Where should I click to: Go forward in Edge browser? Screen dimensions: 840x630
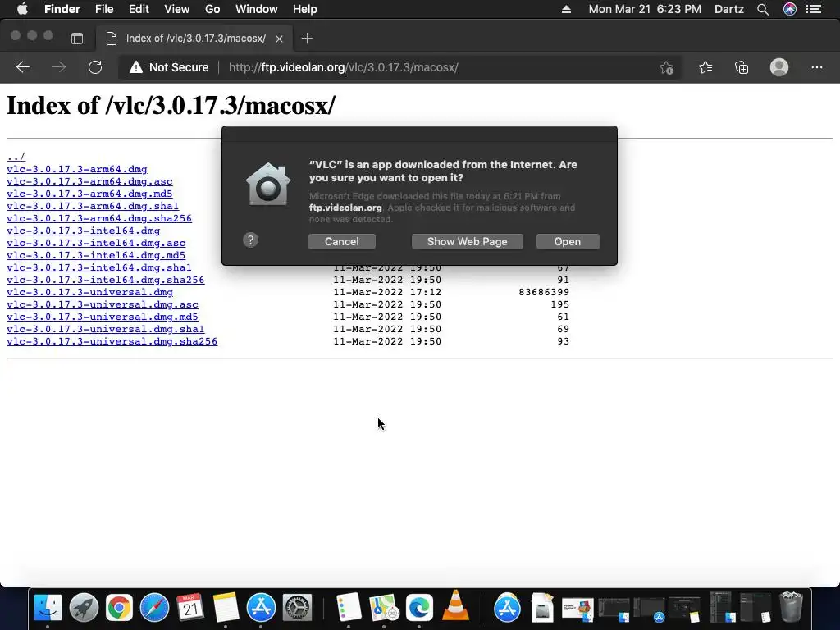tap(59, 67)
